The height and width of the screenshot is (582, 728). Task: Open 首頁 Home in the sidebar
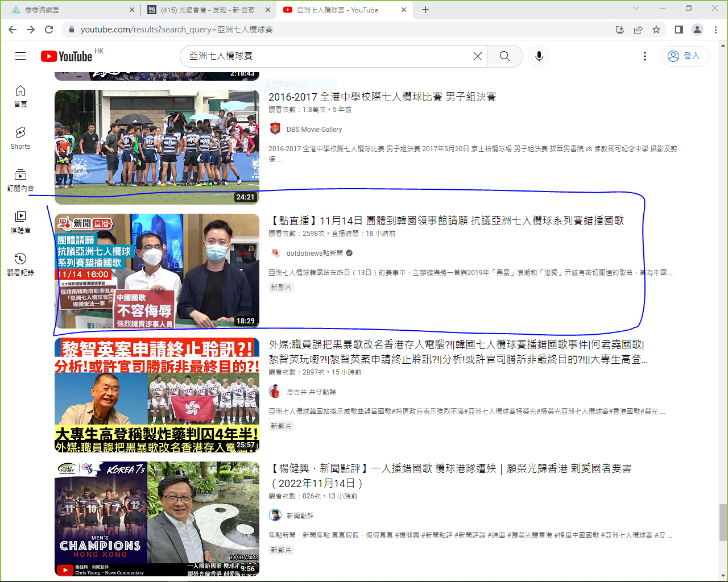tap(20, 97)
